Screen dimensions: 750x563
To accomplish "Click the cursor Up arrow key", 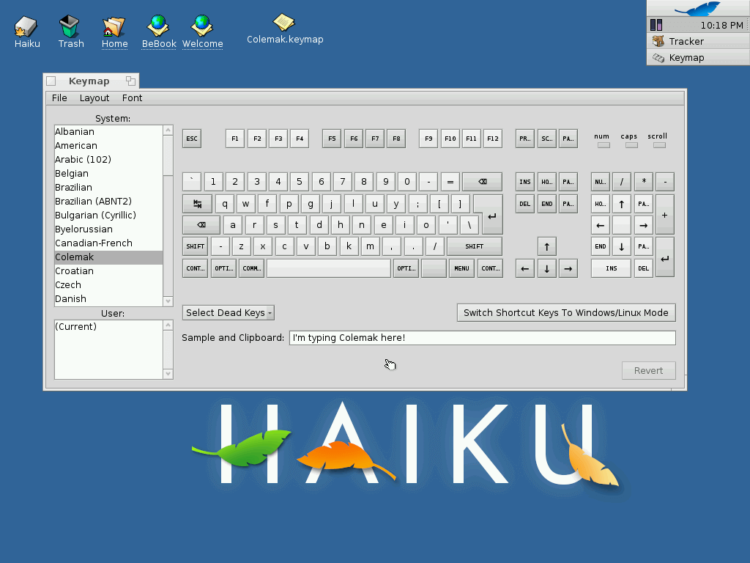I will tap(546, 247).
